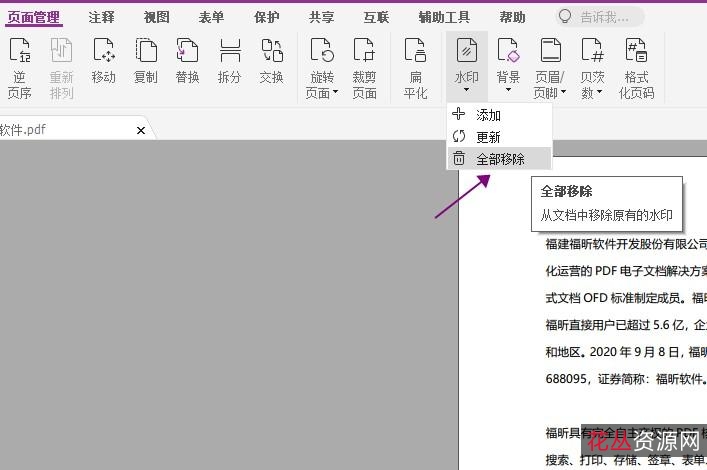Click the Split document (拆分) icon

coord(230,50)
